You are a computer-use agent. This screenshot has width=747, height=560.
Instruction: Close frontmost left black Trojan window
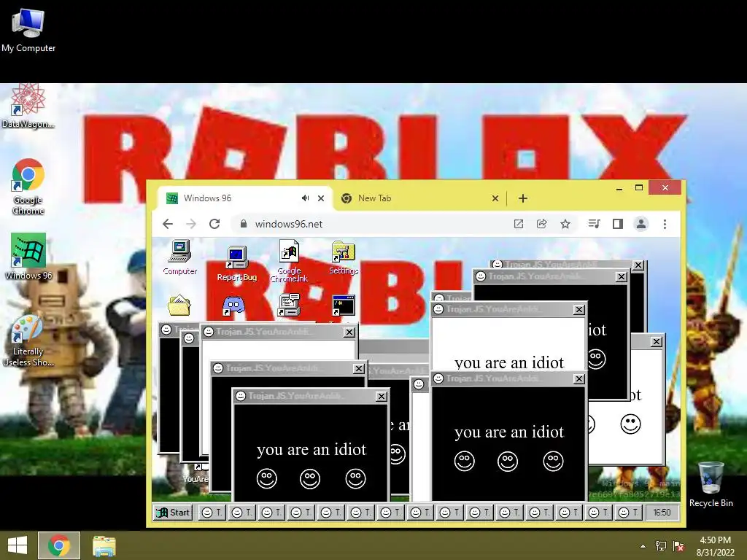[381, 396]
